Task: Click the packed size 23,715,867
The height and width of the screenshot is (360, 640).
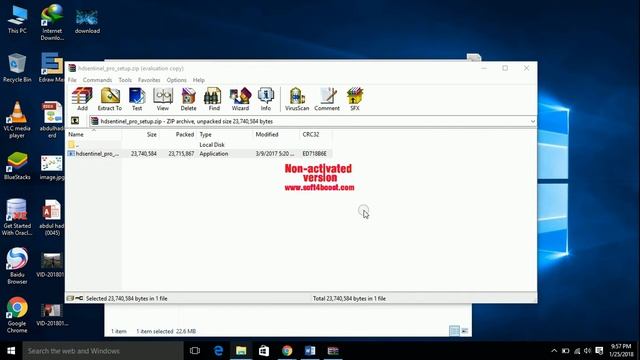Action: coord(181,153)
